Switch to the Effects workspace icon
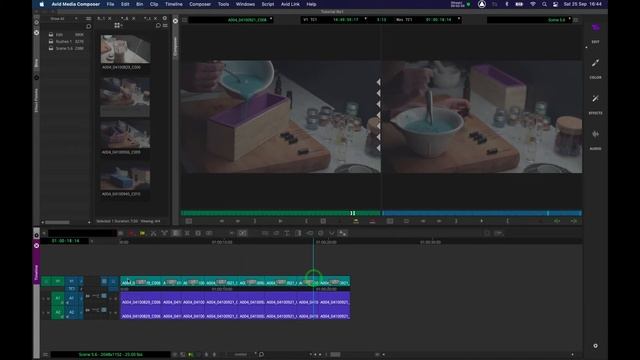The height and width of the screenshot is (360, 640). click(595, 98)
